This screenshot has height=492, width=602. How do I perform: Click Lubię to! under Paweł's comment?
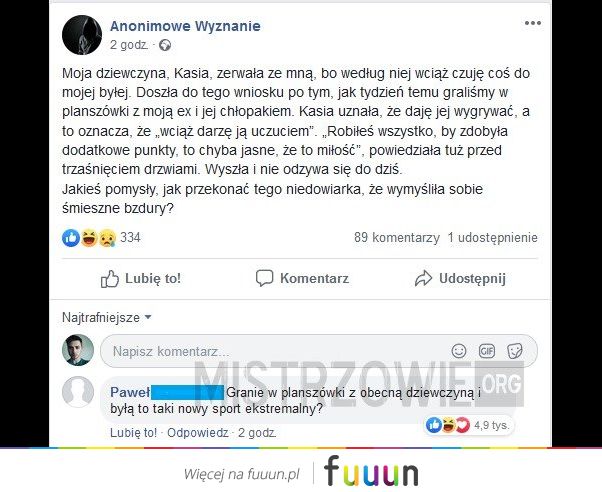tap(134, 433)
